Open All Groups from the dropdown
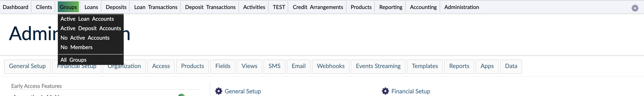 (73, 60)
